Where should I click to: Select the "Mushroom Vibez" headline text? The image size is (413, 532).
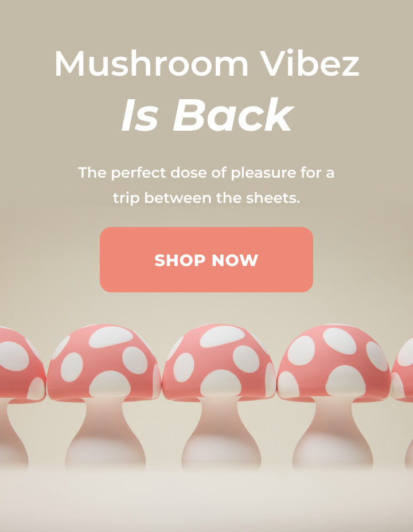click(x=206, y=64)
